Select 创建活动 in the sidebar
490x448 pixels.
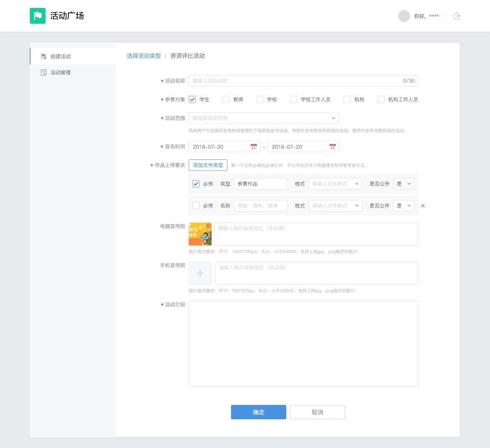pos(61,56)
